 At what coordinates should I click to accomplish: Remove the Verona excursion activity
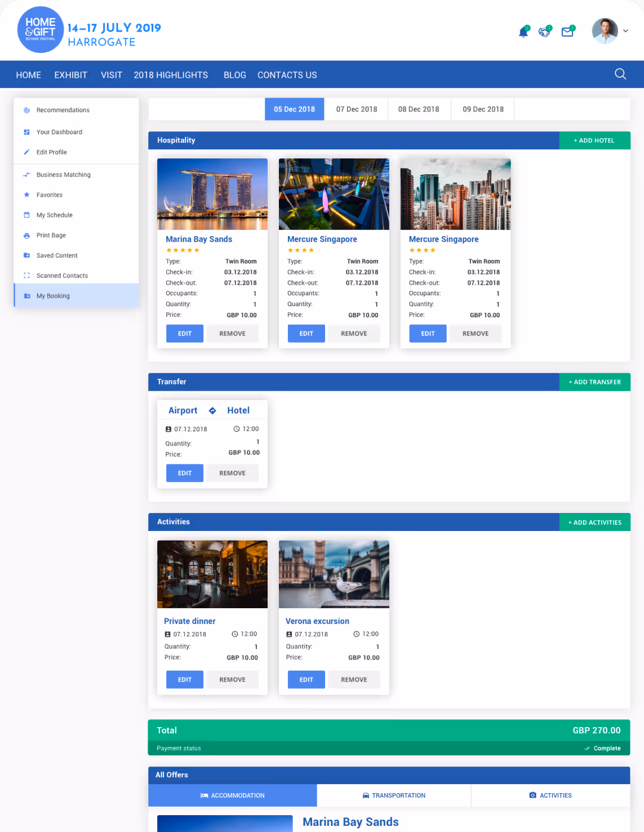[x=354, y=680]
